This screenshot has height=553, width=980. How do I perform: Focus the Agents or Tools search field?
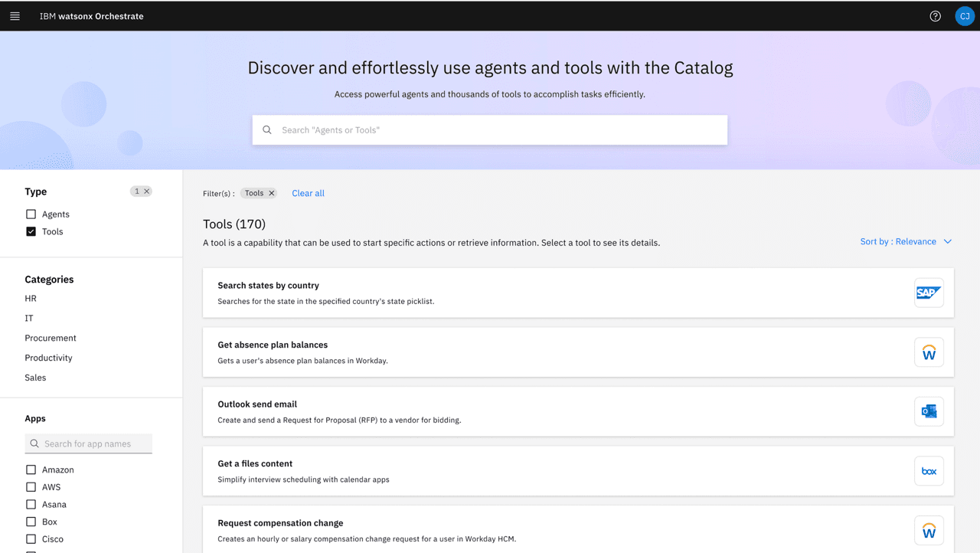click(490, 130)
